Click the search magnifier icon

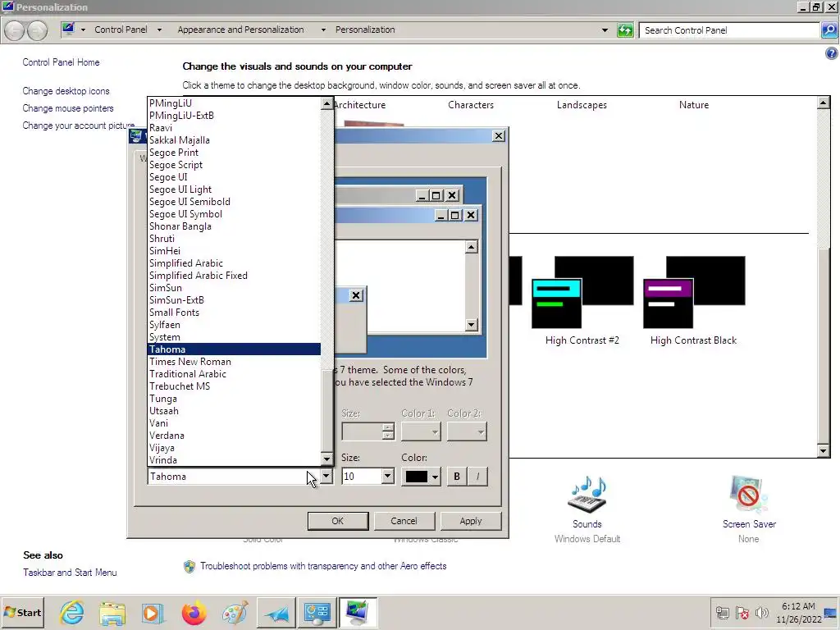coord(829,30)
